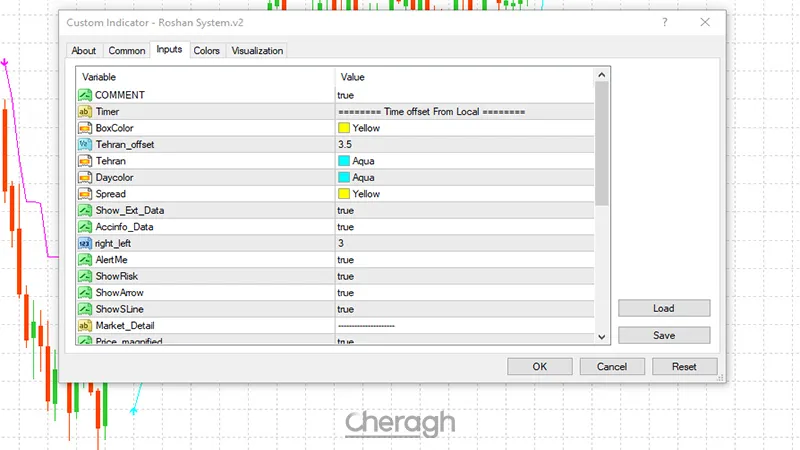
Task: Click the Tehran Aqua color swatch
Action: click(x=344, y=161)
